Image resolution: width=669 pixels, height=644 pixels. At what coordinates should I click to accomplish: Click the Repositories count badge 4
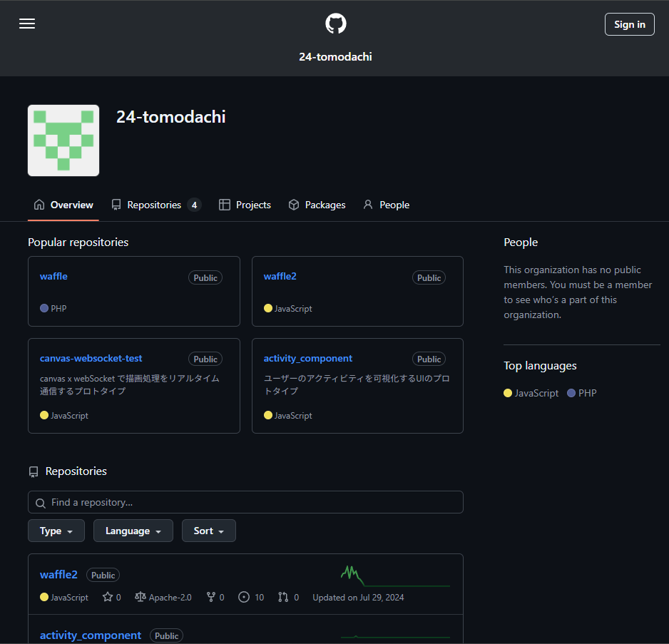point(194,205)
